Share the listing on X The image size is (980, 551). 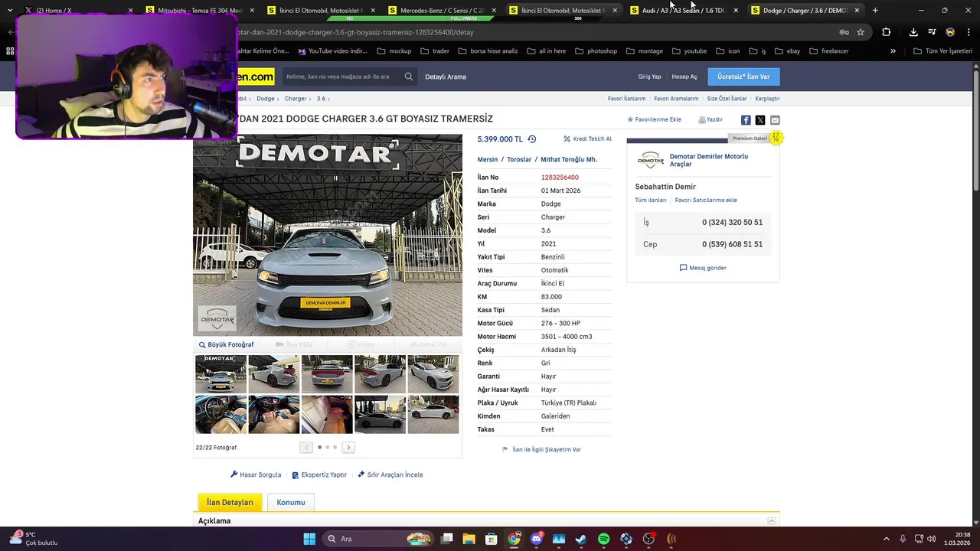click(x=760, y=120)
